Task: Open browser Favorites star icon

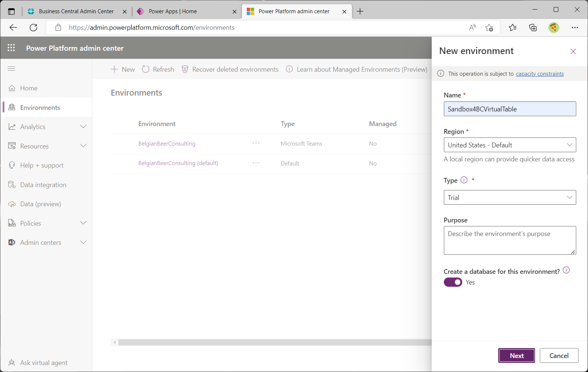Action: pyautogui.click(x=512, y=28)
